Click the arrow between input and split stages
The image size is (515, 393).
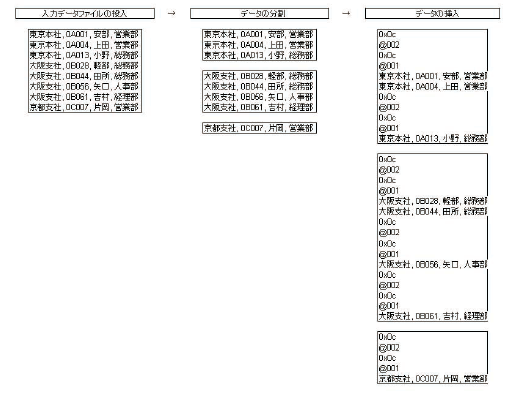click(x=171, y=13)
